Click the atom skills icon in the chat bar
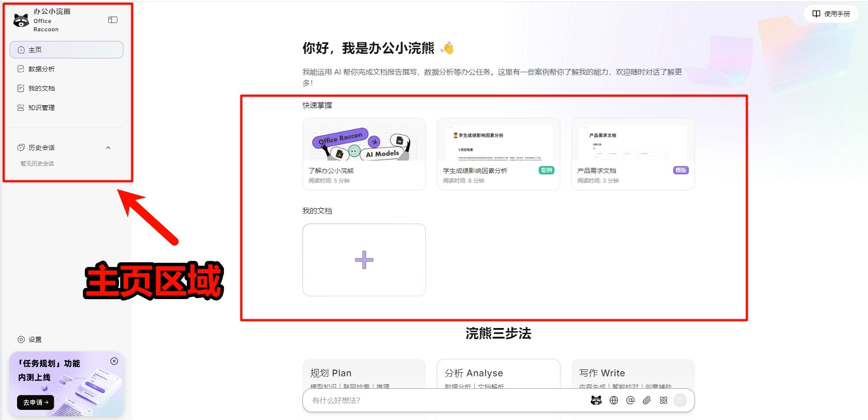Screen dimensions: 868x420 (x=663, y=400)
